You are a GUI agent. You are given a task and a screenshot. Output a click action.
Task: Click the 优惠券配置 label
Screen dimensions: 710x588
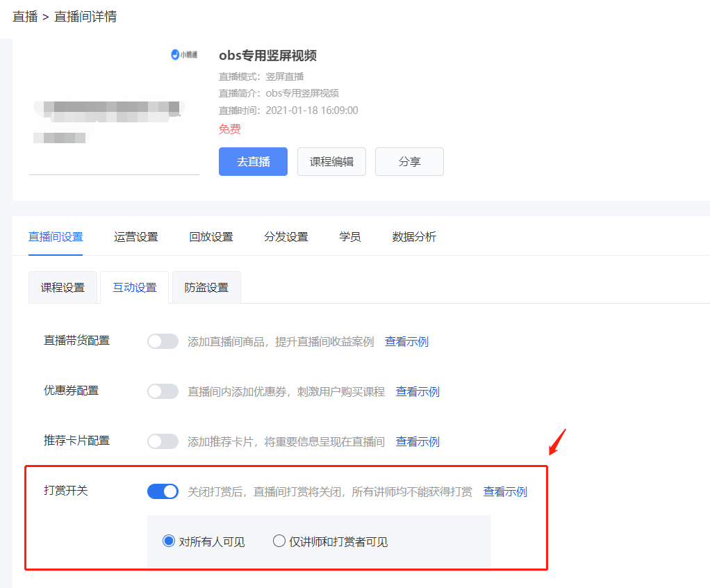point(71,391)
